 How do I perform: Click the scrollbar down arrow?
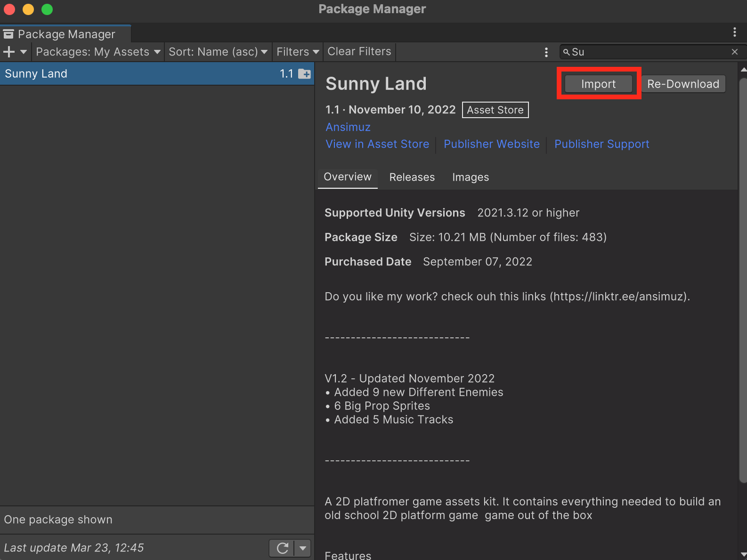coord(743,555)
